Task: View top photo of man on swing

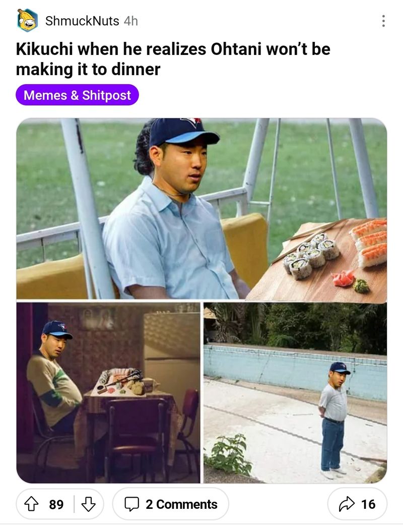Action: tap(201, 209)
